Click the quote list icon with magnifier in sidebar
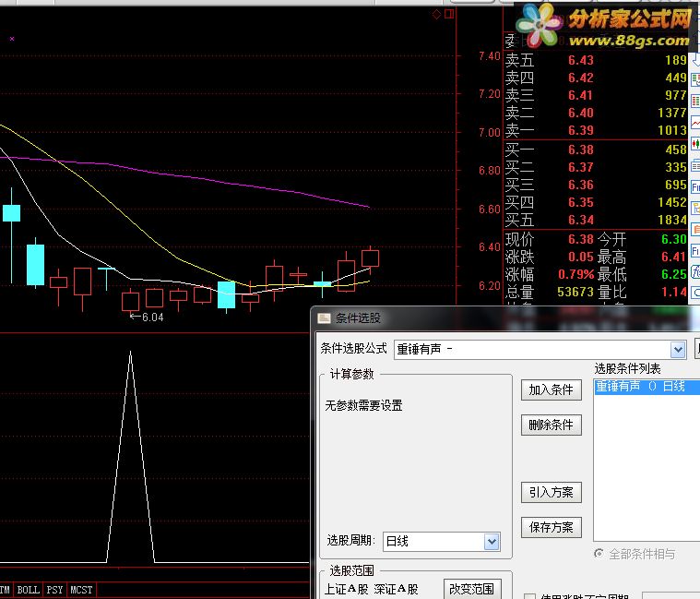The height and width of the screenshot is (599, 700). tap(695, 80)
